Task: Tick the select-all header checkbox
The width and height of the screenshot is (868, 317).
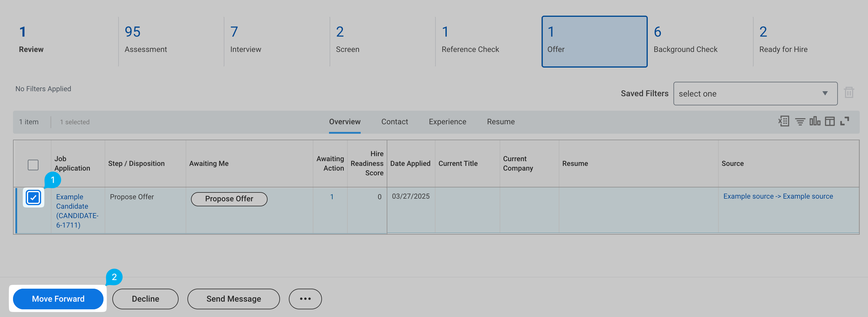Action: coord(33,165)
